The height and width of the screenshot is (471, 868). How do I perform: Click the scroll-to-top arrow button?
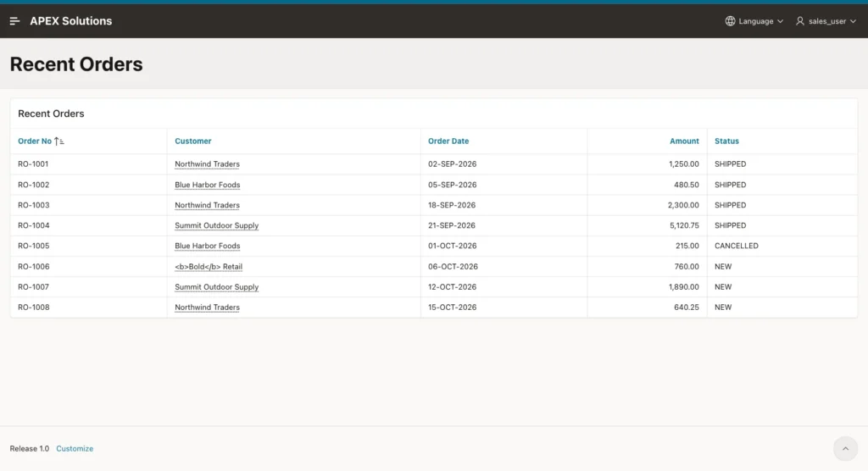click(845, 449)
